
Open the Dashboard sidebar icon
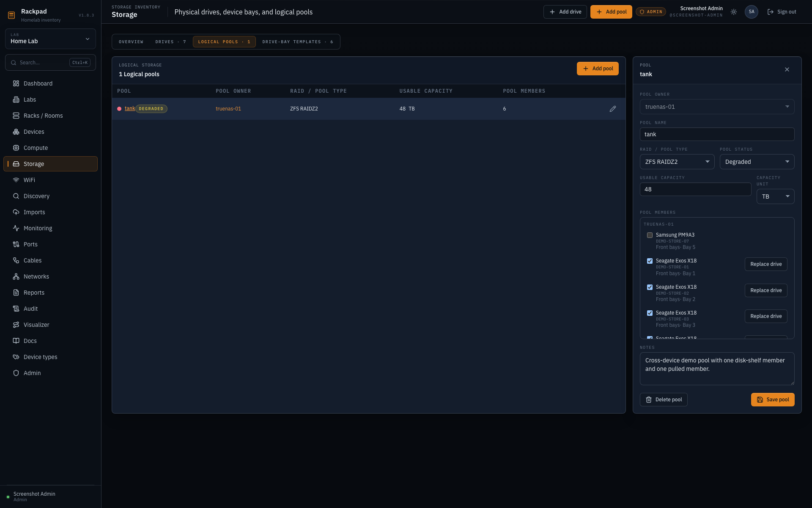[16, 83]
